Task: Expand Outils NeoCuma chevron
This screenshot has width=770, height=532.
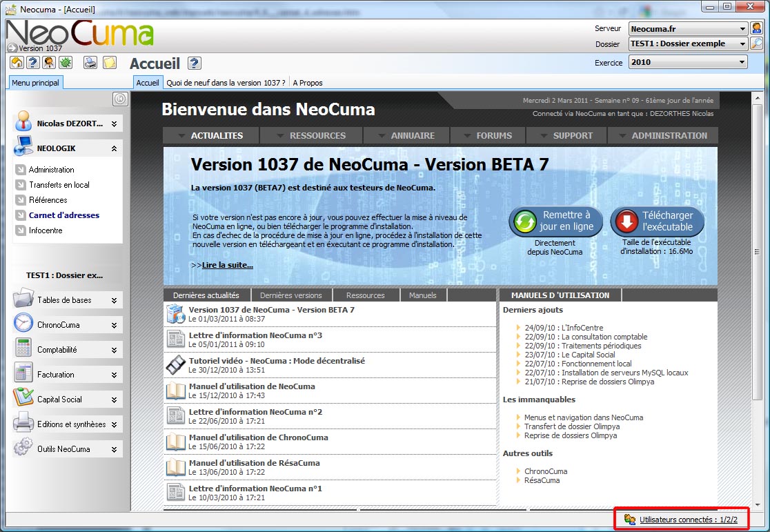Action: point(114,449)
